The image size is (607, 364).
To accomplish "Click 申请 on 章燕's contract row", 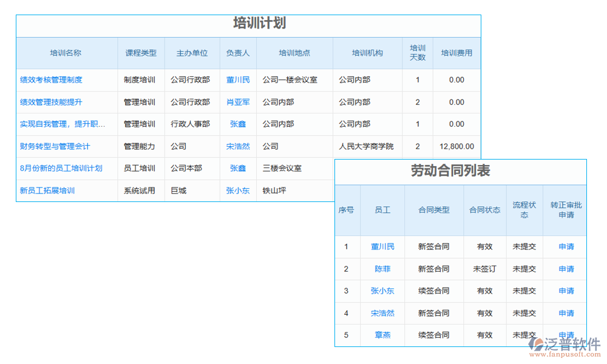I will point(565,335).
